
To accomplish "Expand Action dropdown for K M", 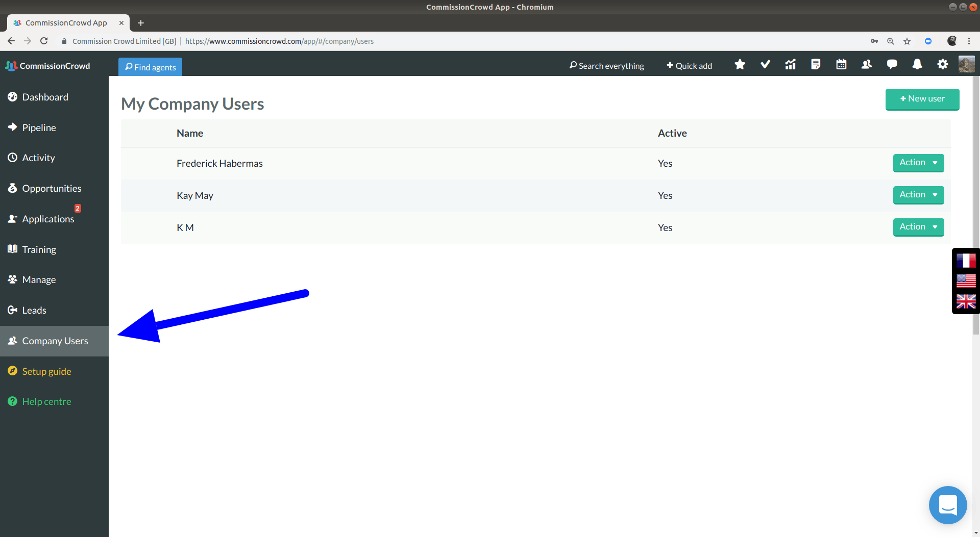I will tap(918, 227).
